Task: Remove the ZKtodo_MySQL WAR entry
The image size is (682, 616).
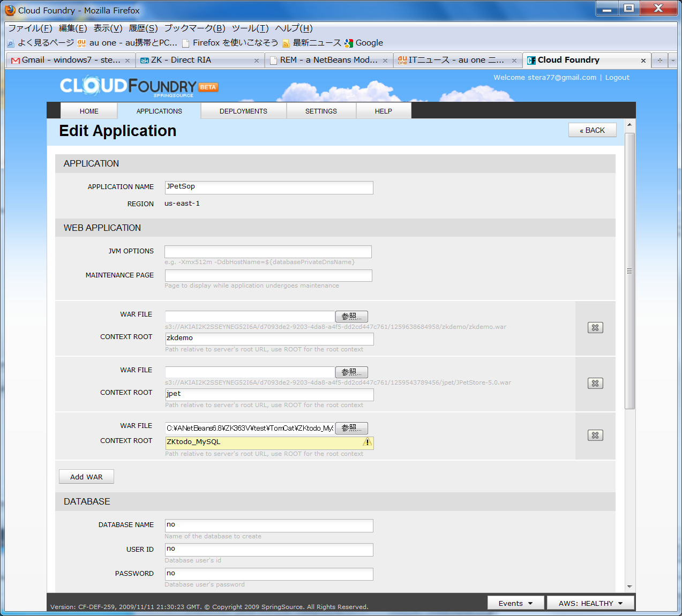Action: click(595, 435)
